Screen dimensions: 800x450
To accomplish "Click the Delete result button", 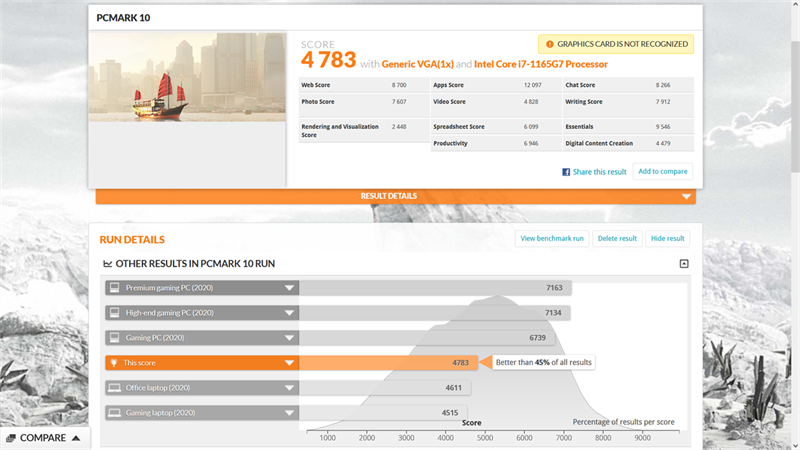I will click(617, 238).
